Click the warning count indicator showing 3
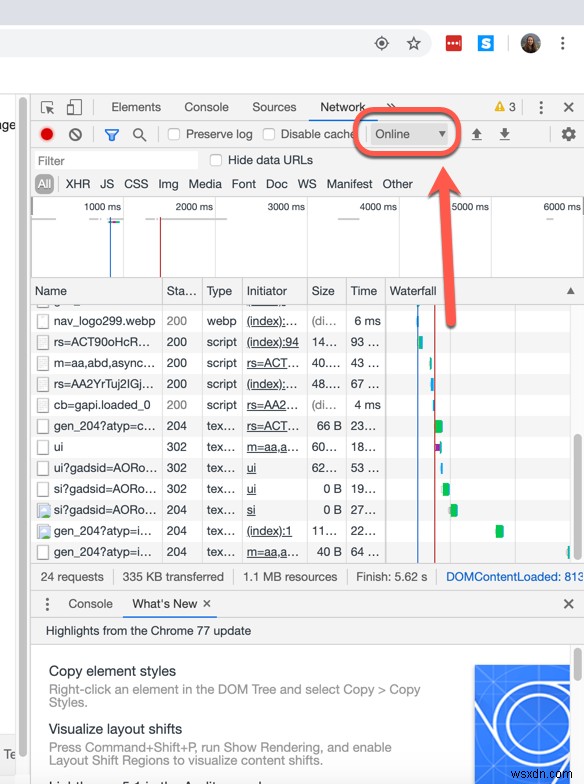This screenshot has width=584, height=784. coord(505,106)
